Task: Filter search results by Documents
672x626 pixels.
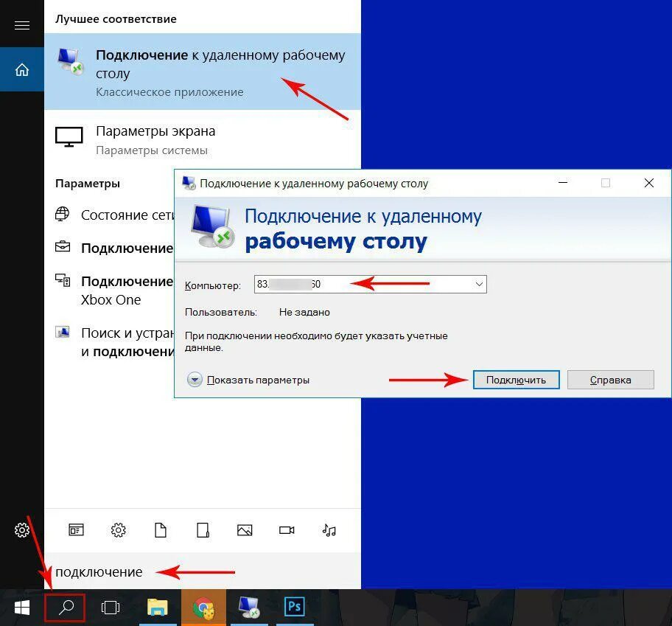Action: tap(161, 530)
